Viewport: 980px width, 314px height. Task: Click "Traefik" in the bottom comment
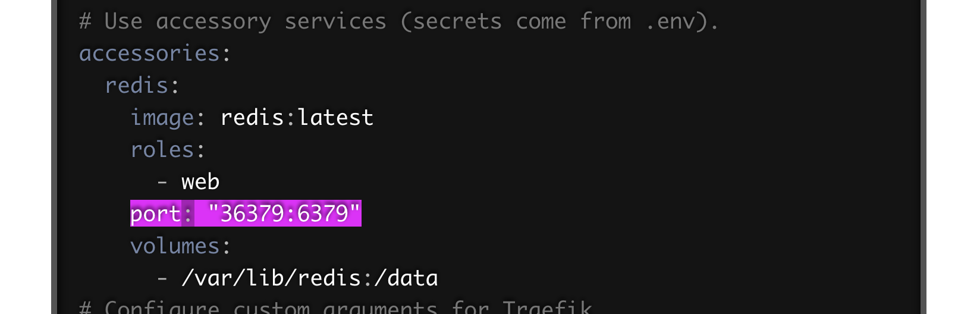547,307
